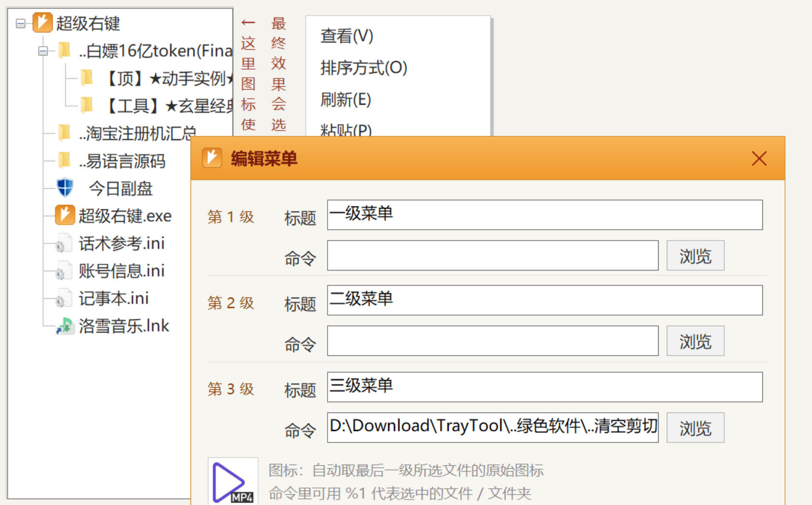Choose 刷新(E) from the context menu
Image resolution: width=812 pixels, height=505 pixels.
[346, 100]
